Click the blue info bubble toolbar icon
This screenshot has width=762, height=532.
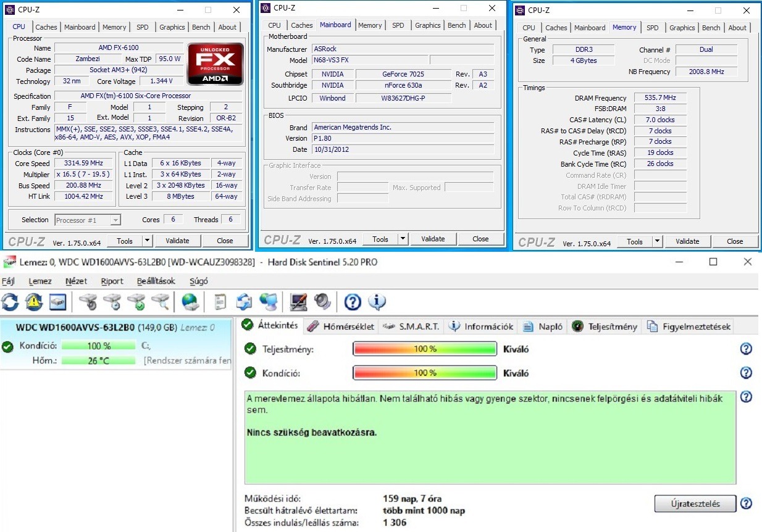point(377,302)
